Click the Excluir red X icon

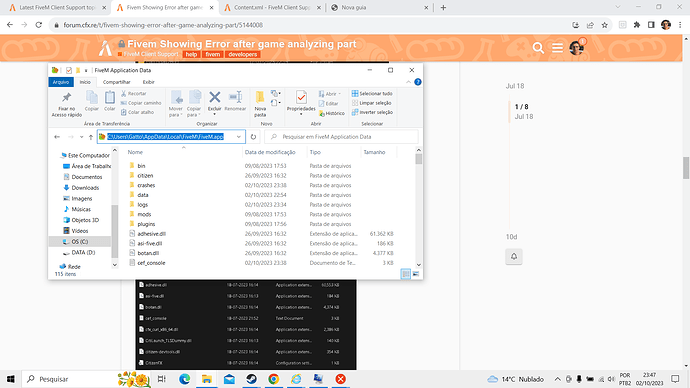[x=215, y=97]
